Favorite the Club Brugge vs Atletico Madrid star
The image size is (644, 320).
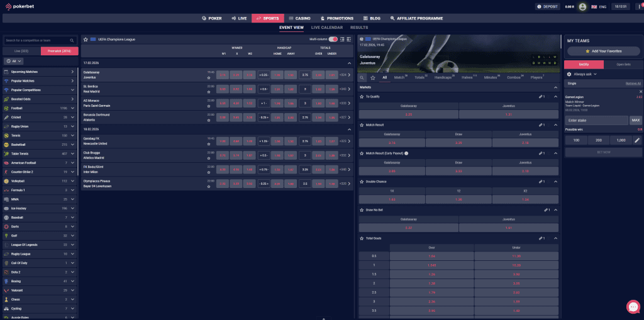pos(209,158)
